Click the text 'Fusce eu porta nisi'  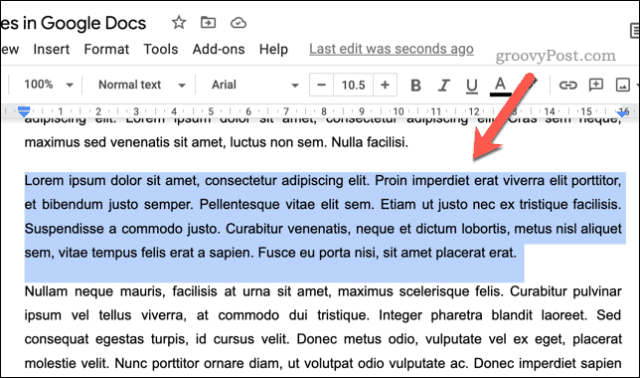pos(318,253)
